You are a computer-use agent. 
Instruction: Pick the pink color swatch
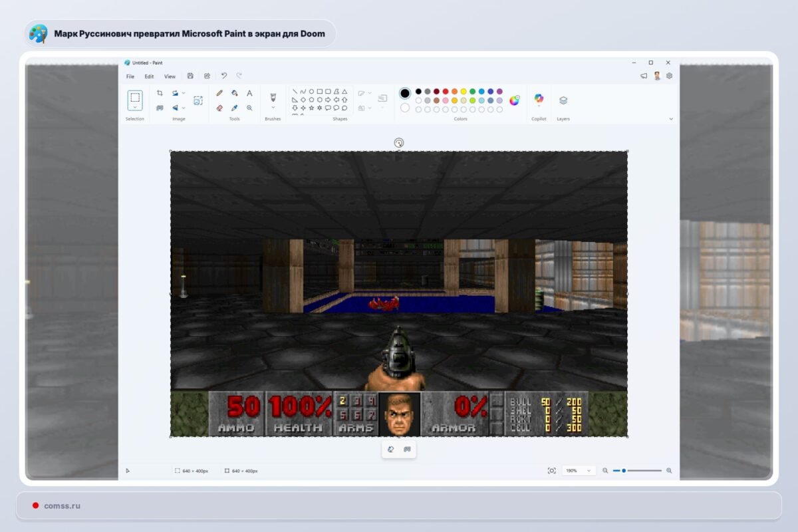click(x=446, y=100)
